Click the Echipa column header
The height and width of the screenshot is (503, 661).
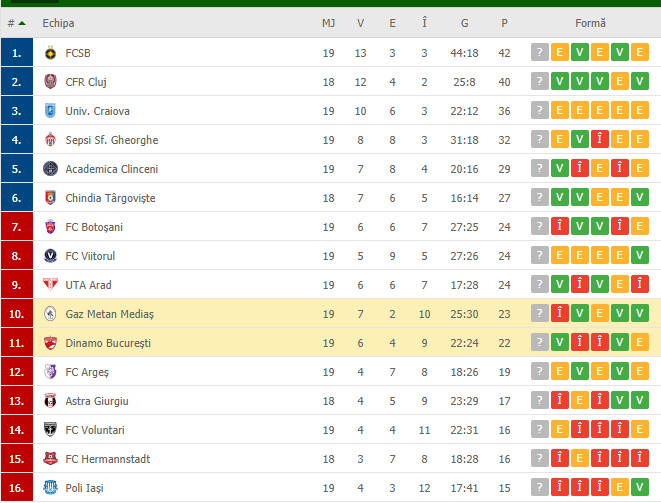point(58,23)
